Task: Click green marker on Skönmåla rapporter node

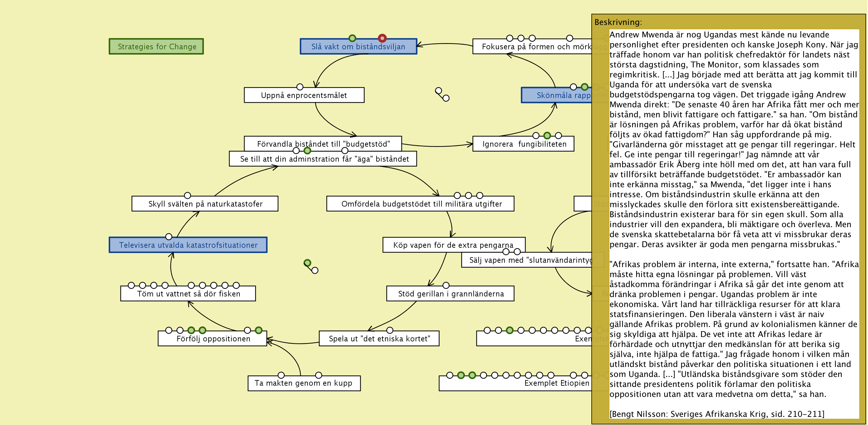Action: coord(584,87)
